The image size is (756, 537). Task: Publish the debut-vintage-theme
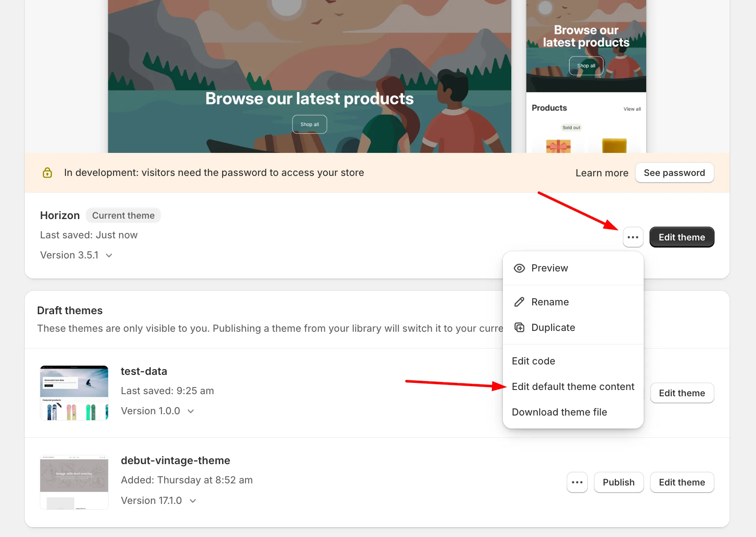(x=619, y=482)
